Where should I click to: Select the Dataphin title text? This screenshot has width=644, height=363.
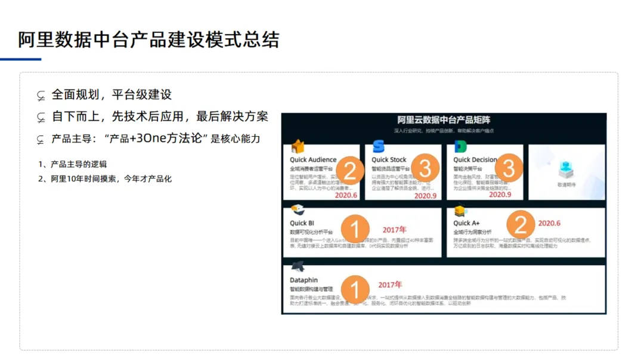304,280
